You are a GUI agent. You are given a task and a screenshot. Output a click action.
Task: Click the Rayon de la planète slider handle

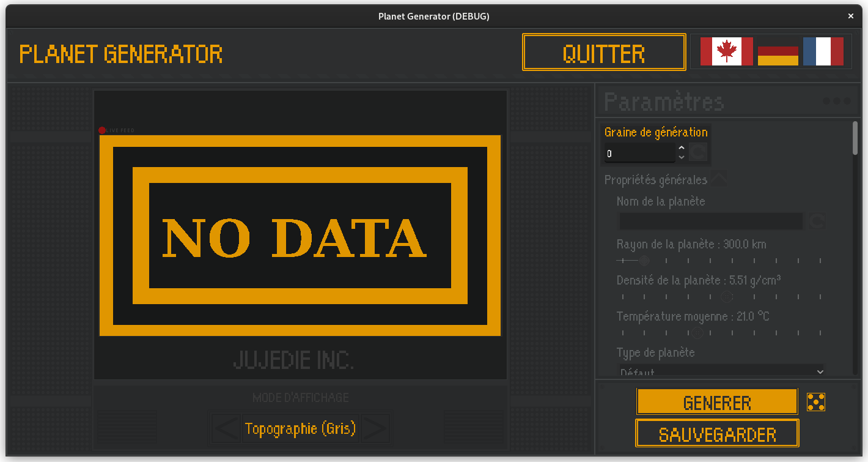point(644,261)
